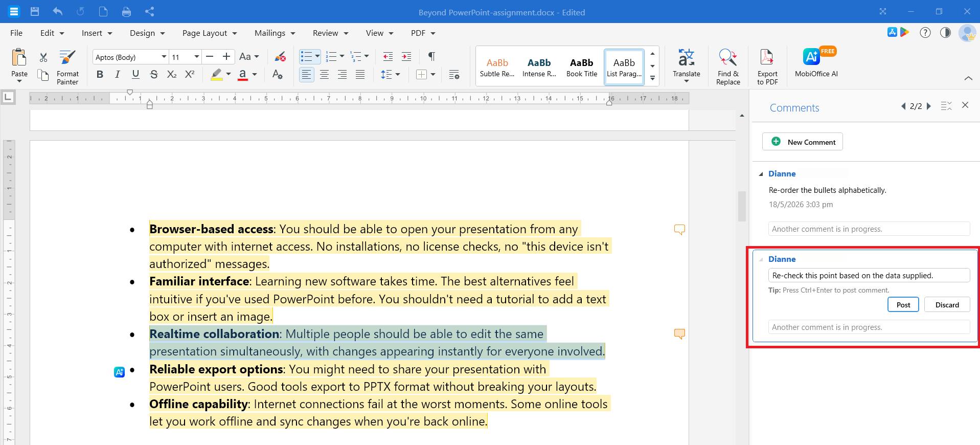
Task: Open the Insert menu
Action: click(97, 33)
